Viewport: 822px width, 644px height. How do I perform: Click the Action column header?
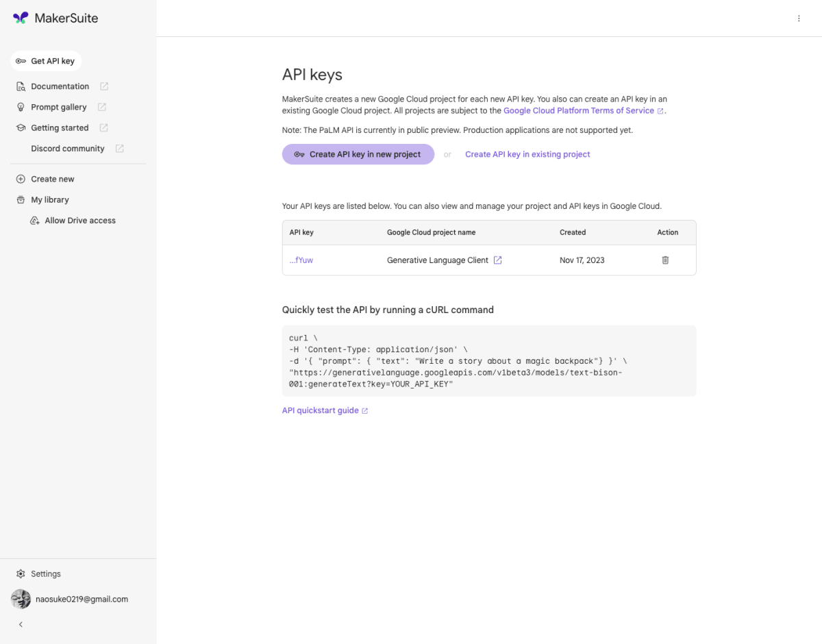[668, 232]
